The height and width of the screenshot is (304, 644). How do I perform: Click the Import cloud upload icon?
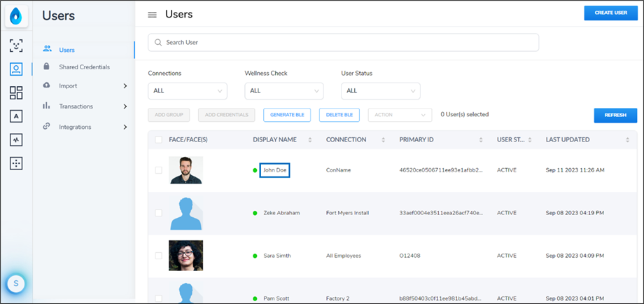click(46, 85)
